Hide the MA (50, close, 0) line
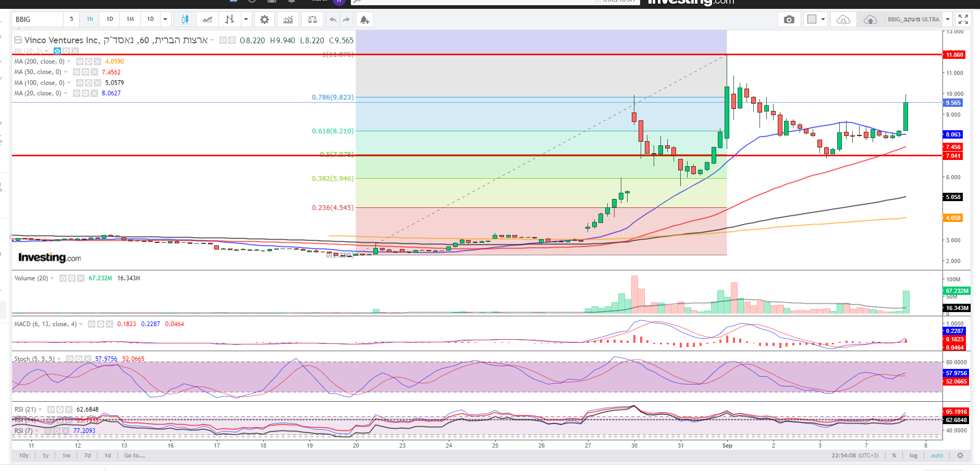 [77, 72]
